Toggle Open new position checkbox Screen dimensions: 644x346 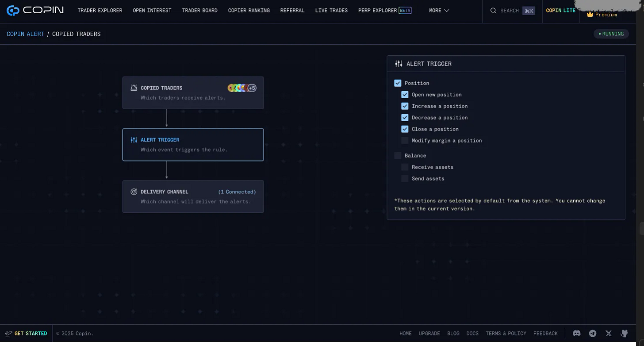[405, 95]
